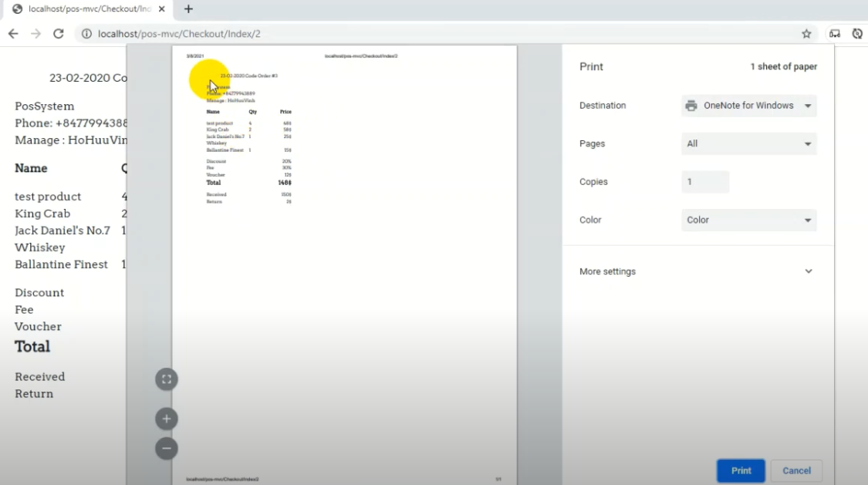Image resolution: width=868 pixels, height=485 pixels.
Task: Click the fit to page preview button
Action: pos(166,379)
